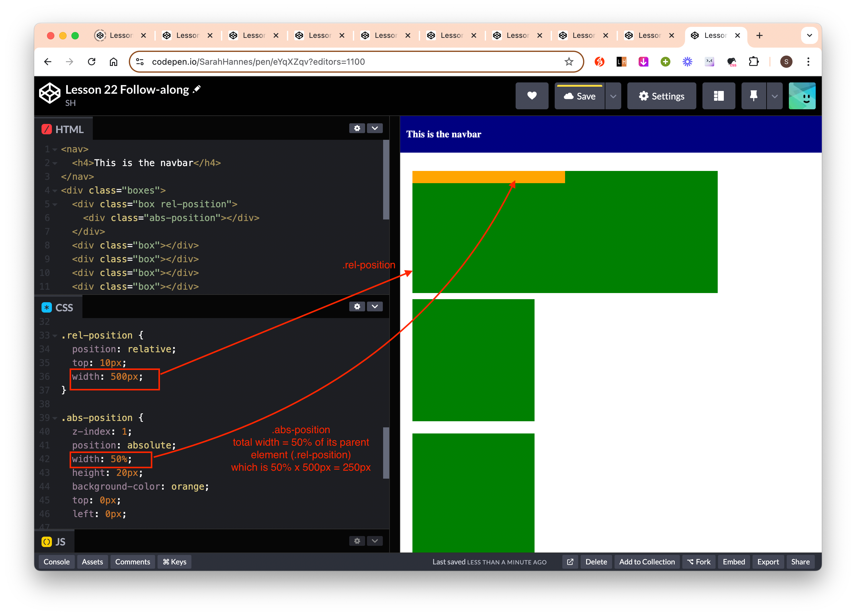Open Export options
Screen dimensions: 856x616
[768, 562]
